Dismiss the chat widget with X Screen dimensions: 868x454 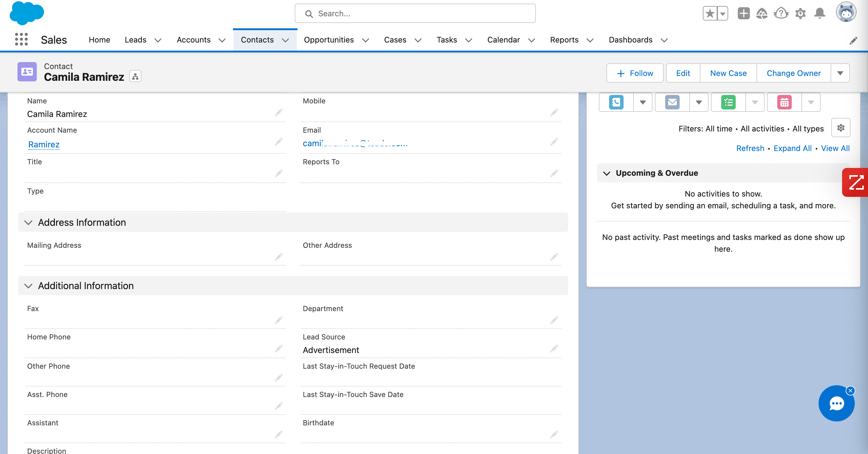click(x=851, y=391)
